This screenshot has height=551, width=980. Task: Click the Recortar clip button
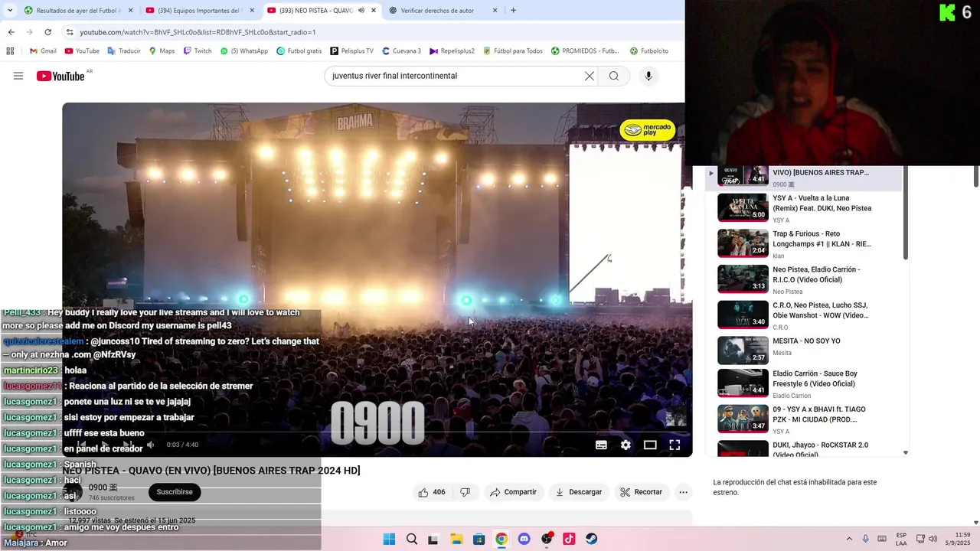[x=641, y=492]
